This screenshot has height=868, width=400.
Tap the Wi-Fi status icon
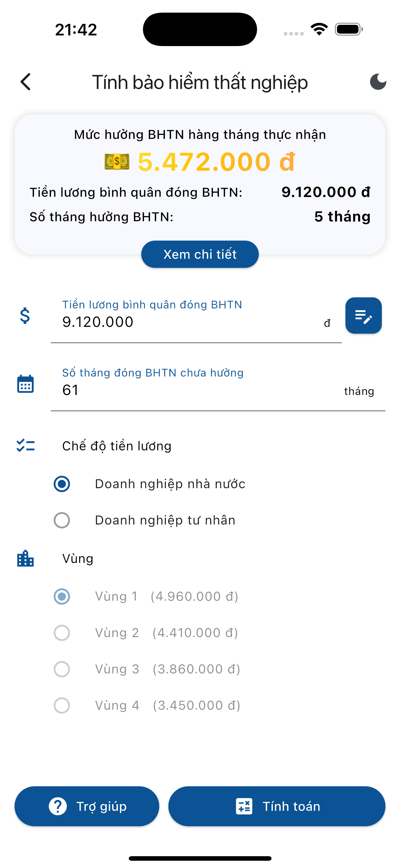point(319,29)
